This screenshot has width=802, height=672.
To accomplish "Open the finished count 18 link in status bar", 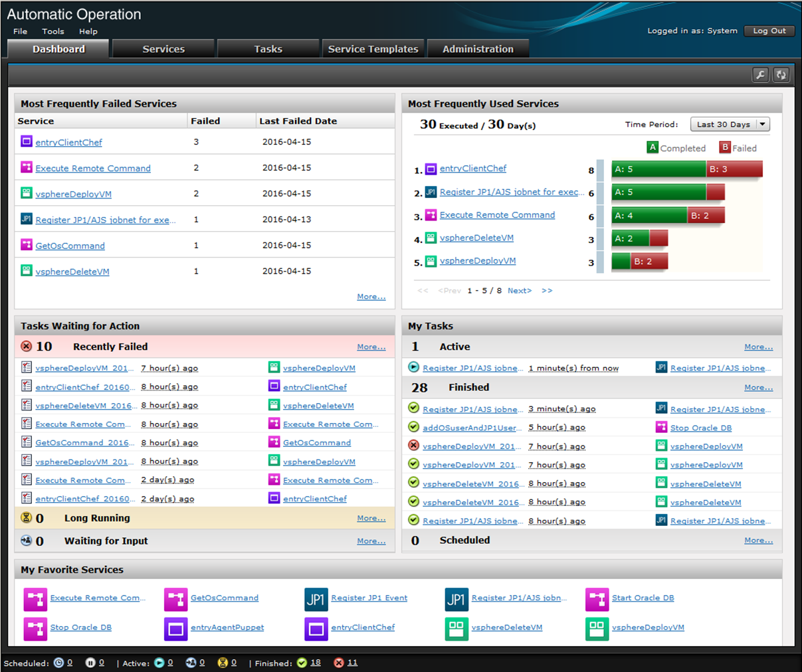I will click(x=316, y=663).
